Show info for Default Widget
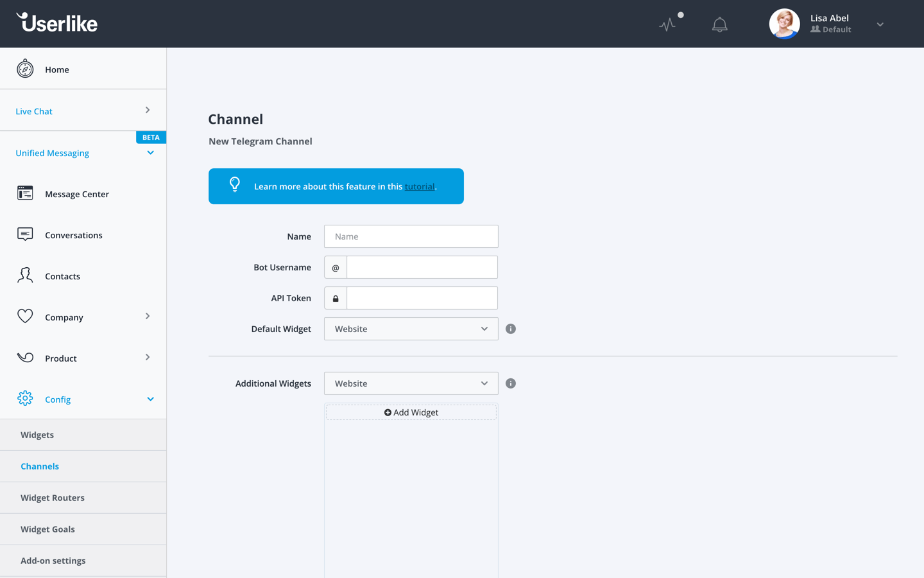 pyautogui.click(x=511, y=329)
